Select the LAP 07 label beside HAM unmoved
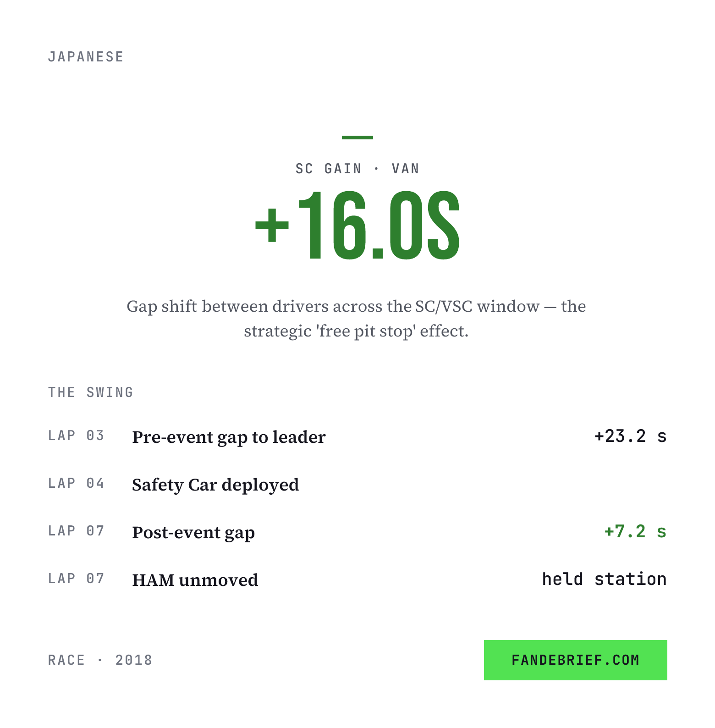Image resolution: width=715 pixels, height=728 pixels. pos(76,579)
